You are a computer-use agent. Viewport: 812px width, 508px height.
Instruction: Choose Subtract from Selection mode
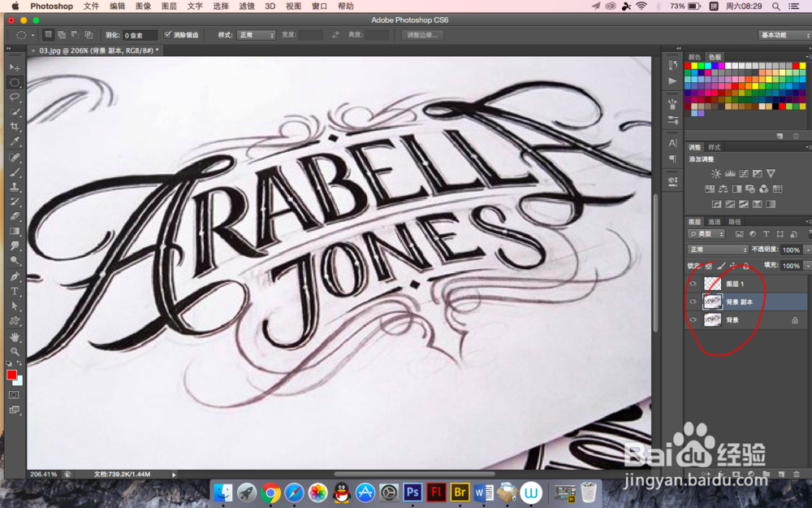click(75, 35)
